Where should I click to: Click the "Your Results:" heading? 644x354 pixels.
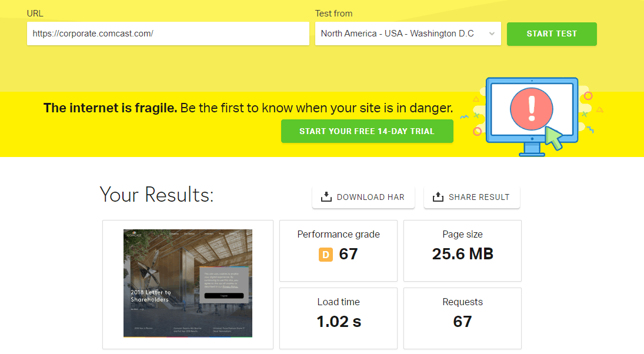tap(156, 195)
